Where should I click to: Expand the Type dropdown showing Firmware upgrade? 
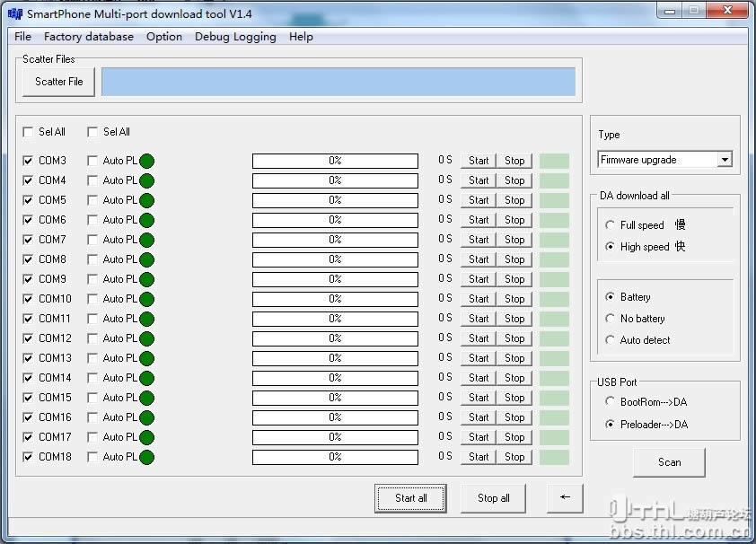(725, 160)
